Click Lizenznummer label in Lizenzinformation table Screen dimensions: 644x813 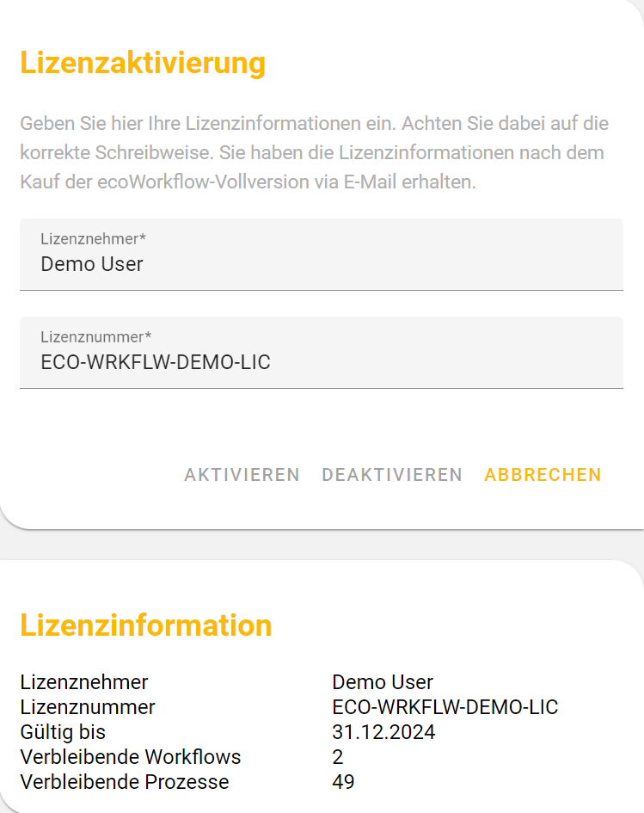click(x=88, y=707)
